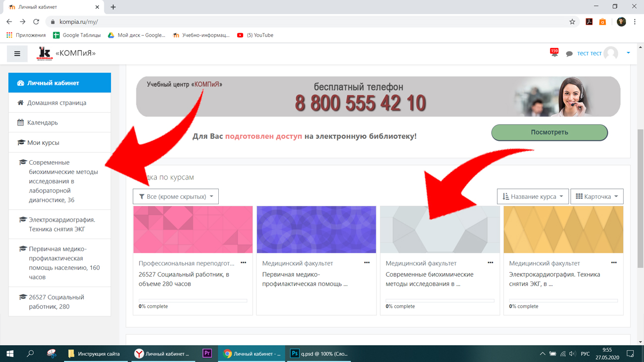This screenshot has width=644, height=362.
Task: Click the КОМПиЯ logo image
Action: click(x=45, y=54)
